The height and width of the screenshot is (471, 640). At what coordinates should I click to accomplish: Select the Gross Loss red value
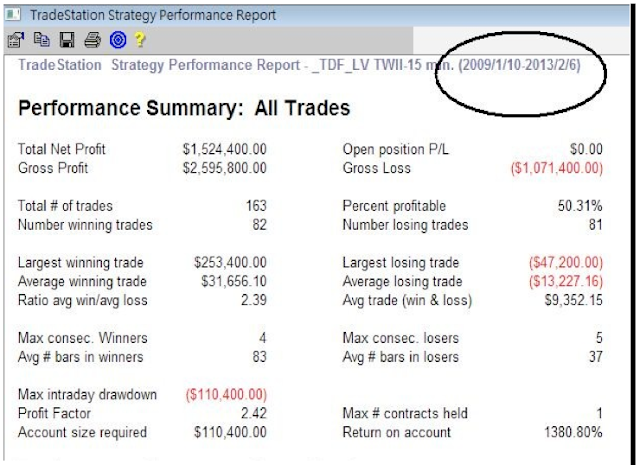[557, 168]
